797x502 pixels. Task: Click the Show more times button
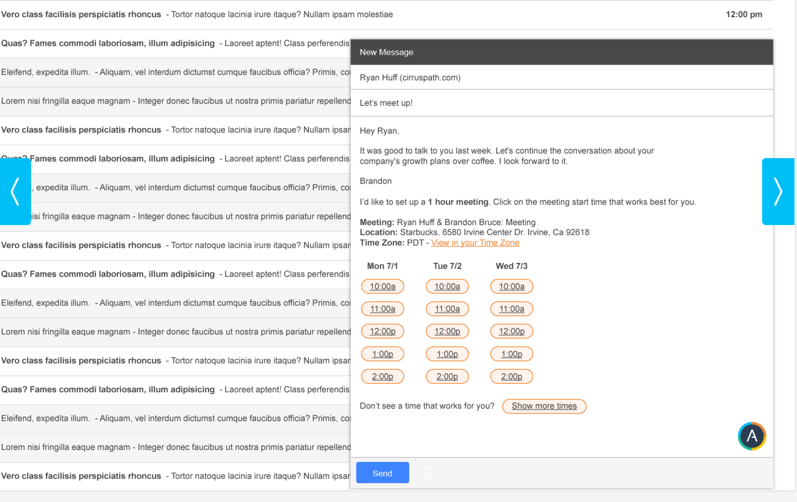[544, 406]
